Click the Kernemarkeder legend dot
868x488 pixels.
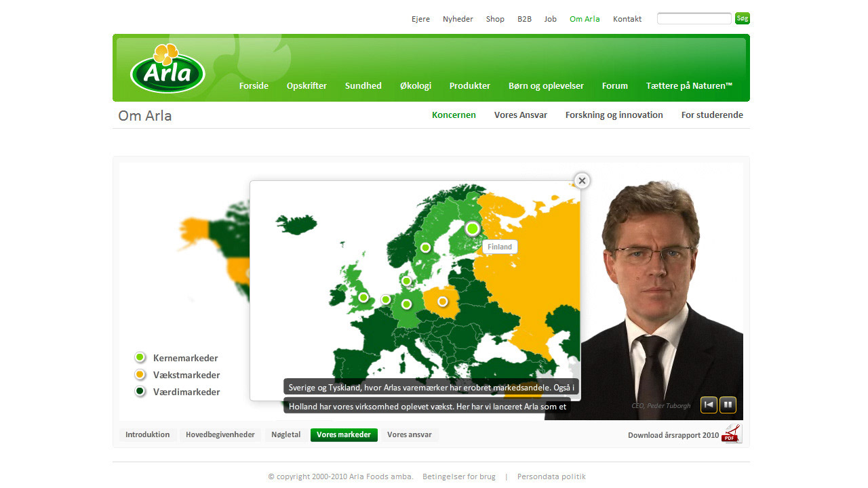140,357
